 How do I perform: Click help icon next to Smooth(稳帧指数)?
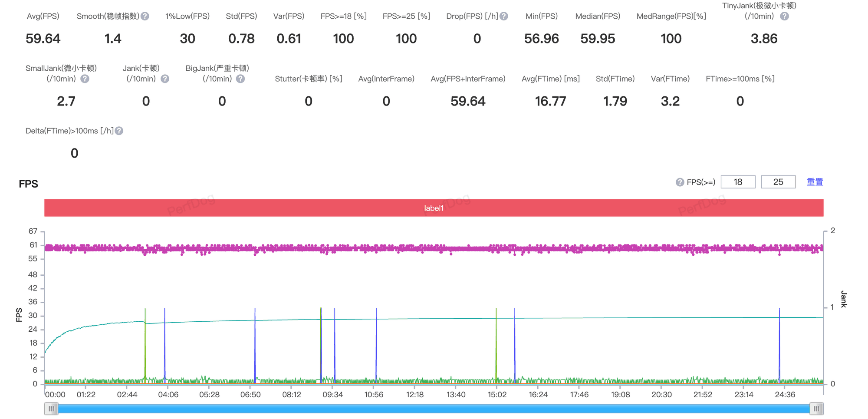(x=145, y=16)
